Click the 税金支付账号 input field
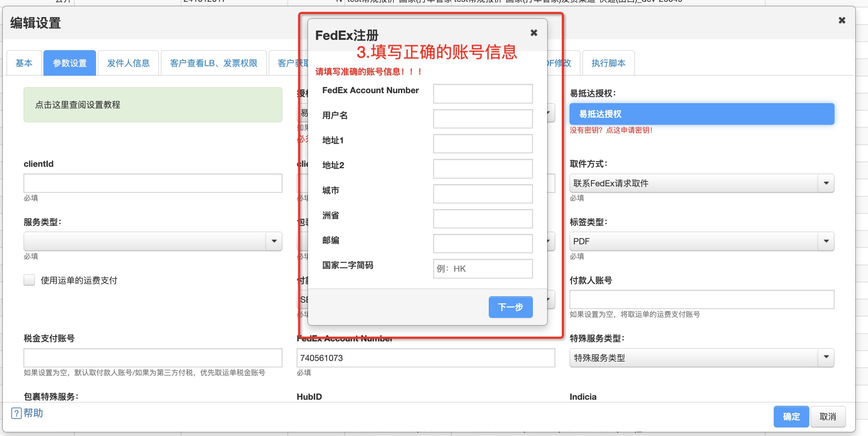Viewport: 868px width, 436px height. (153, 357)
